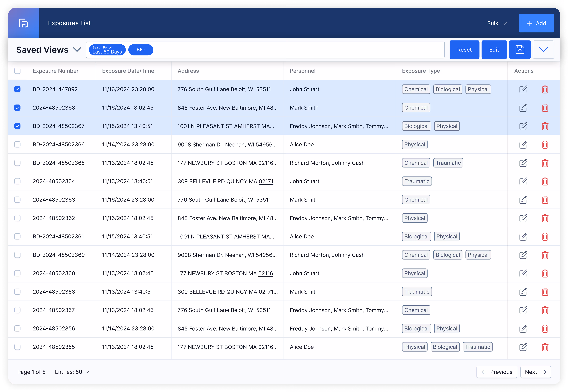The width and height of the screenshot is (568, 392).
Task: Check the box for exposure 2024-48502364
Action: coord(17,181)
